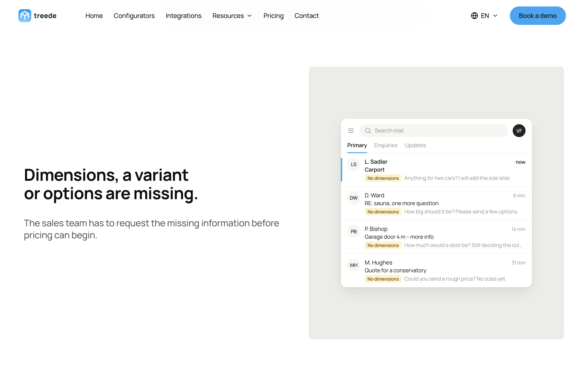588x368 pixels.
Task: Focus the Search mail input field
Action: coord(433,131)
